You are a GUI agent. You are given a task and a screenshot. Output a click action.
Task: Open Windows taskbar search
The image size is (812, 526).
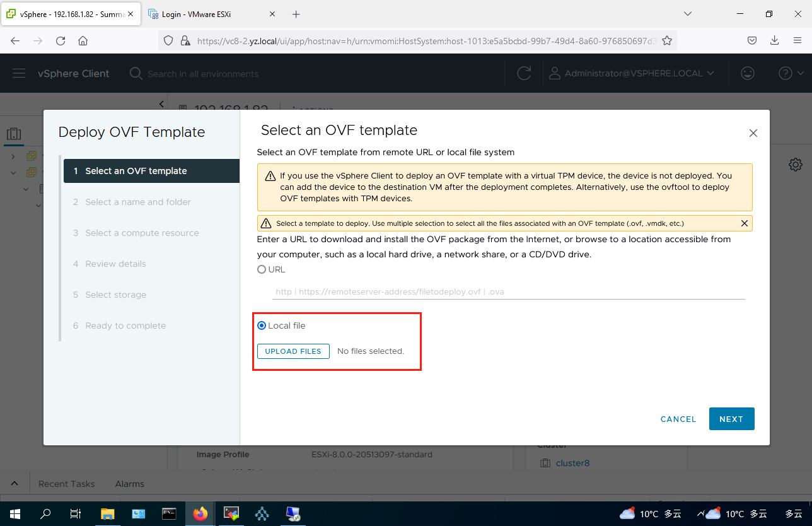pos(45,514)
